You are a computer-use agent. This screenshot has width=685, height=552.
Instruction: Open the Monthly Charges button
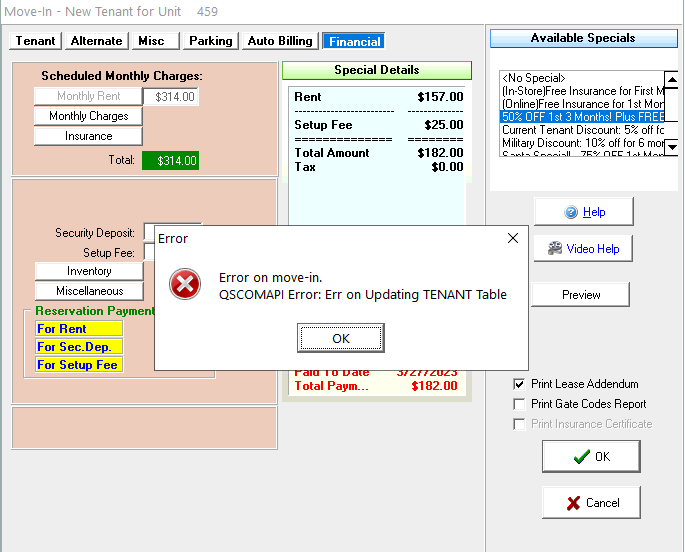click(x=88, y=116)
